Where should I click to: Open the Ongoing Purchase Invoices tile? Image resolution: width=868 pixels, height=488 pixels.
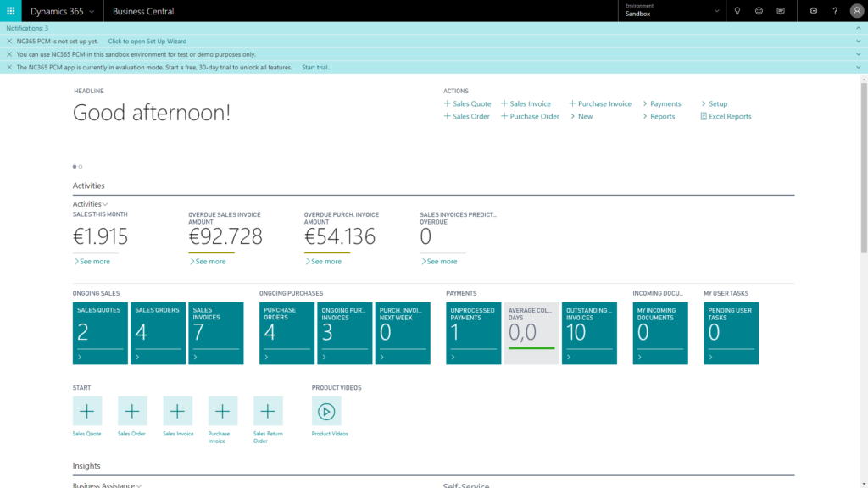(x=345, y=333)
